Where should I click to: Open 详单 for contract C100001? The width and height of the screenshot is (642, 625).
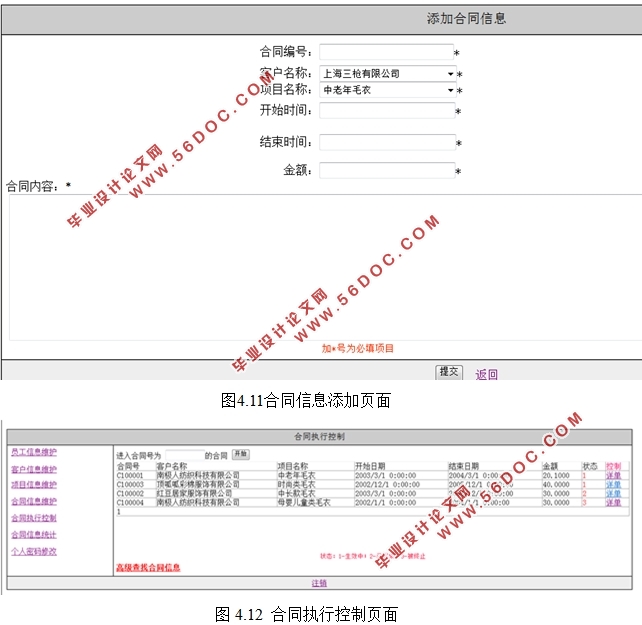click(x=613, y=476)
